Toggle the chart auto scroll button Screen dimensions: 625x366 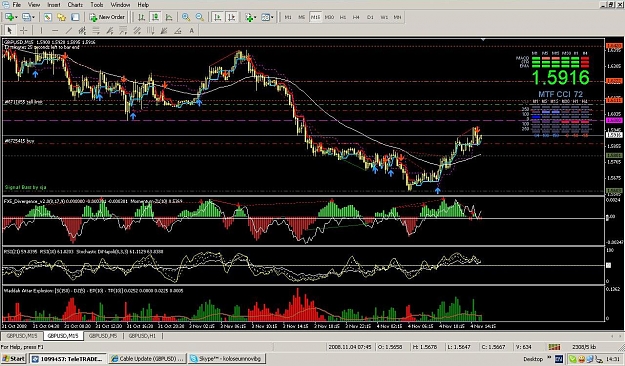pos(217,17)
